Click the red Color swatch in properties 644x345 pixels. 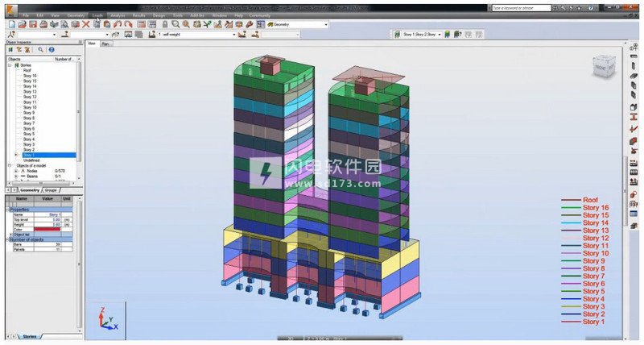tap(47, 230)
